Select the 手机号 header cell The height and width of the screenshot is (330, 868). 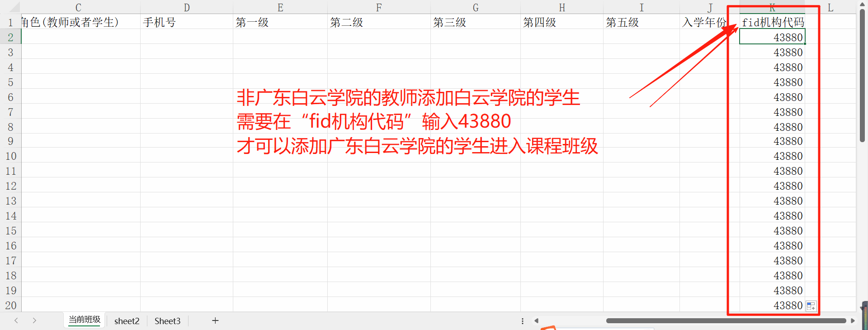click(186, 22)
